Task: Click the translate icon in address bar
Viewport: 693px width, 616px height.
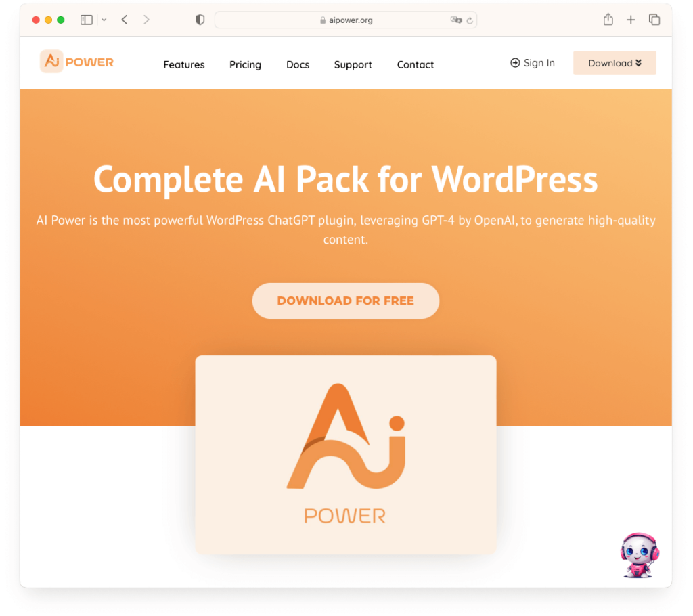Action: pos(455,20)
